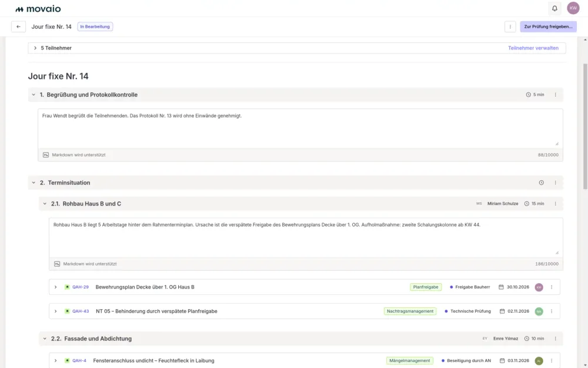Screen dimensions: 588x368
Task: Open options menu for Fassade und Abdichtung
Action: pyautogui.click(x=556, y=339)
